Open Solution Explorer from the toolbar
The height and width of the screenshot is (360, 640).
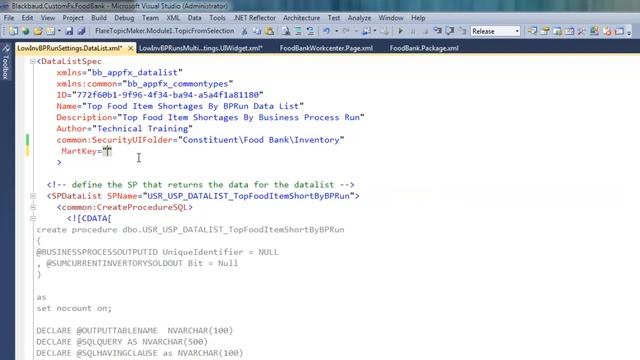click(x=532, y=31)
